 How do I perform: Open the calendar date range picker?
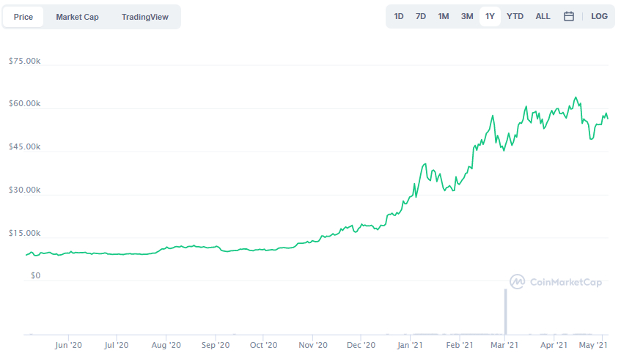click(569, 16)
